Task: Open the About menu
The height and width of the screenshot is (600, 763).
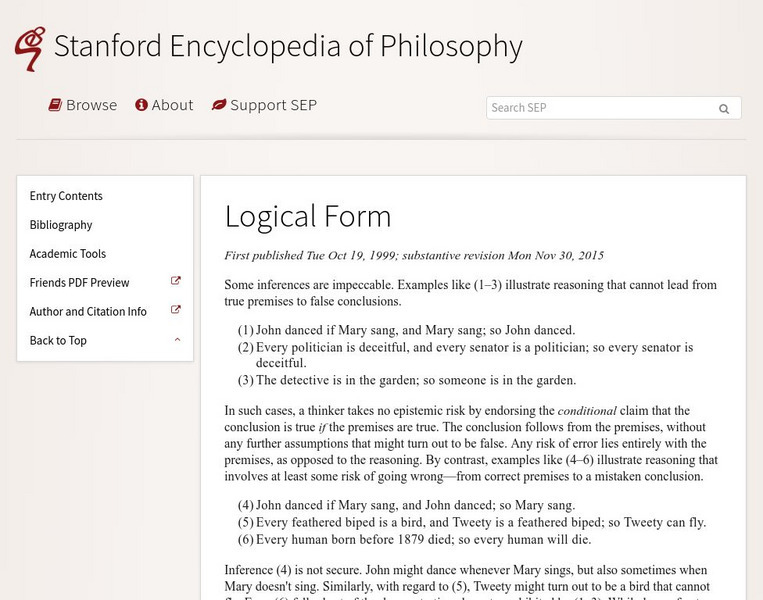Action: pyautogui.click(x=164, y=105)
